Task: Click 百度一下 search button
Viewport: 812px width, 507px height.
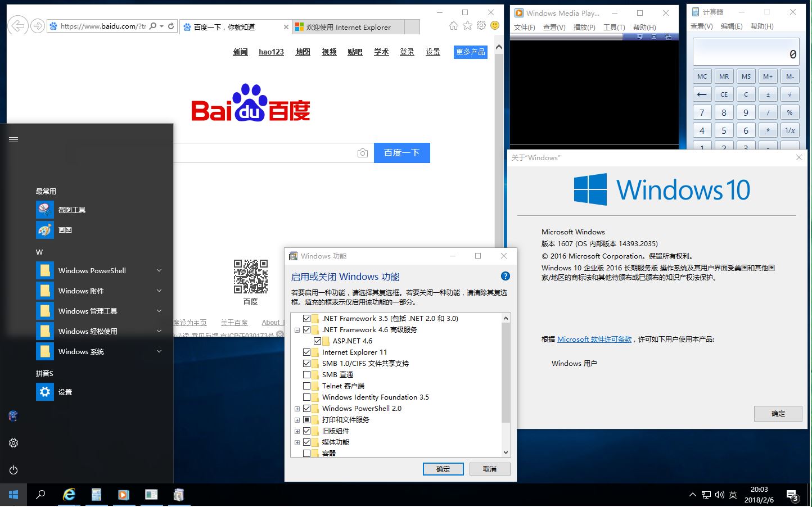Action: click(x=402, y=152)
